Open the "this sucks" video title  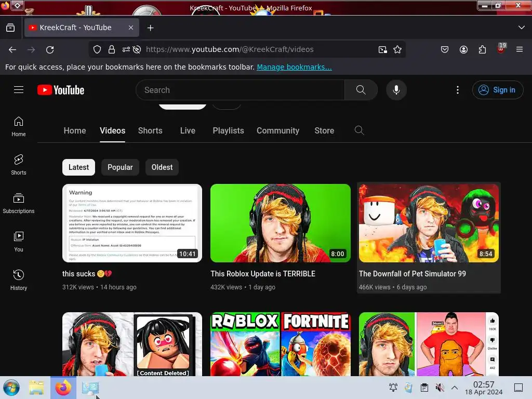87,274
